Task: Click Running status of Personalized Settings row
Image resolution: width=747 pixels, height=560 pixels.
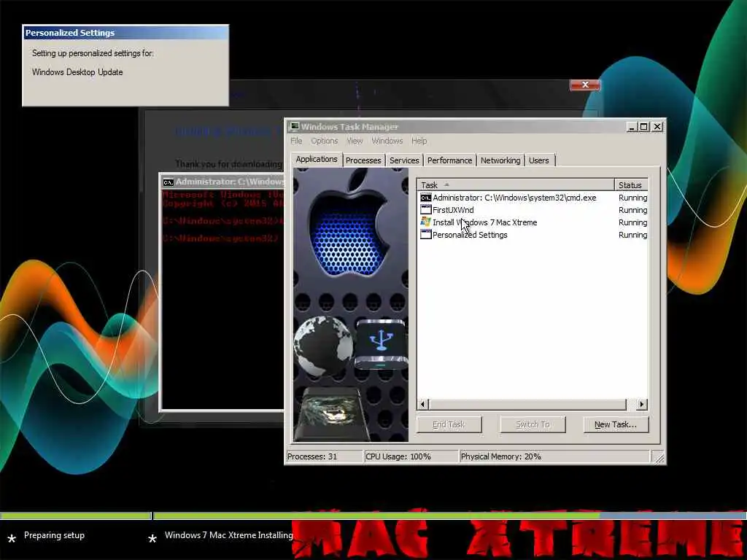Action: click(x=632, y=235)
